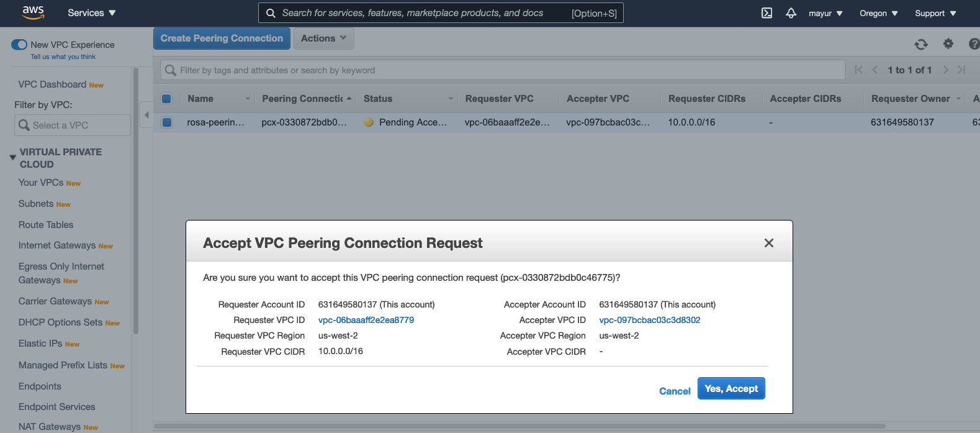Refresh the peering connections list
The width and height of the screenshot is (980, 433).
point(921,44)
